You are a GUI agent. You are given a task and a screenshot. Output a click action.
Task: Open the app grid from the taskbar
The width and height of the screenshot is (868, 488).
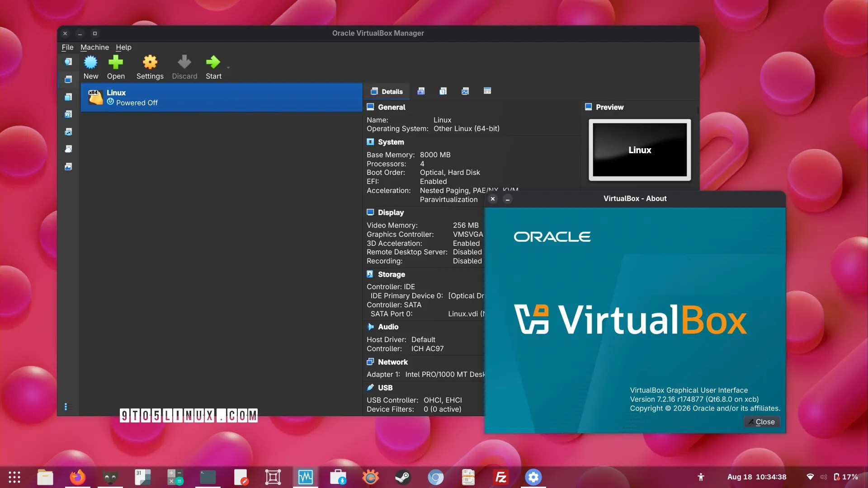(14, 477)
